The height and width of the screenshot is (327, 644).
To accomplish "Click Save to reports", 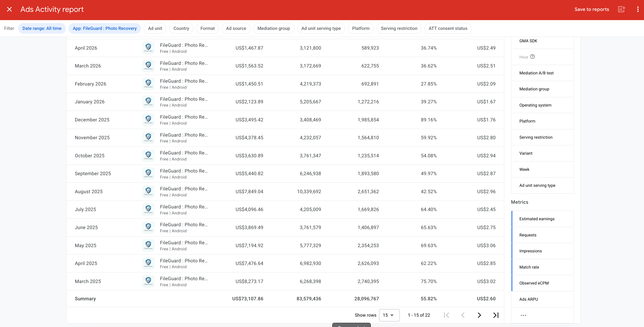I will tap(591, 9).
